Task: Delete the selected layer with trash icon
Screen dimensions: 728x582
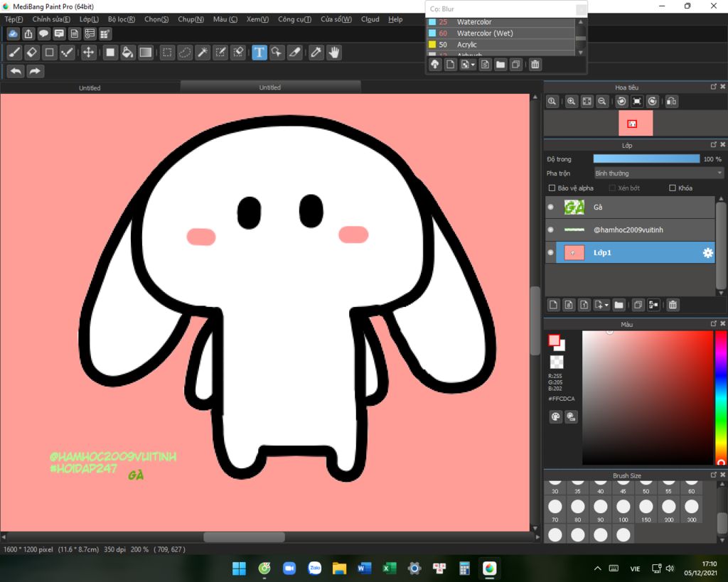Action: (673, 305)
